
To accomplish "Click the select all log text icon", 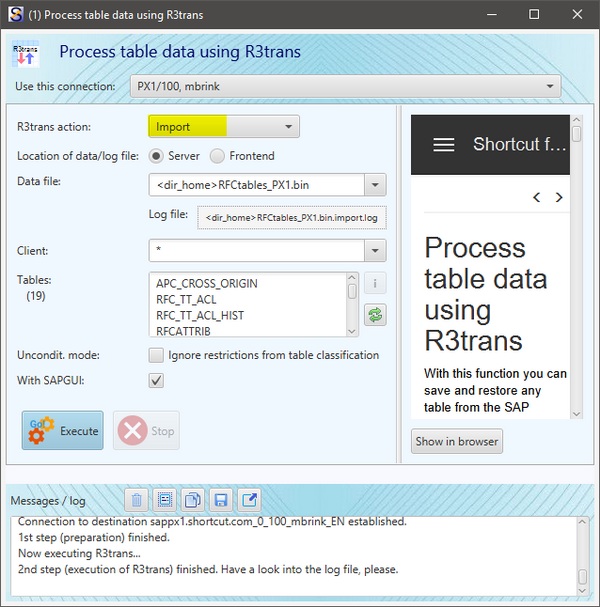I will coord(166,499).
